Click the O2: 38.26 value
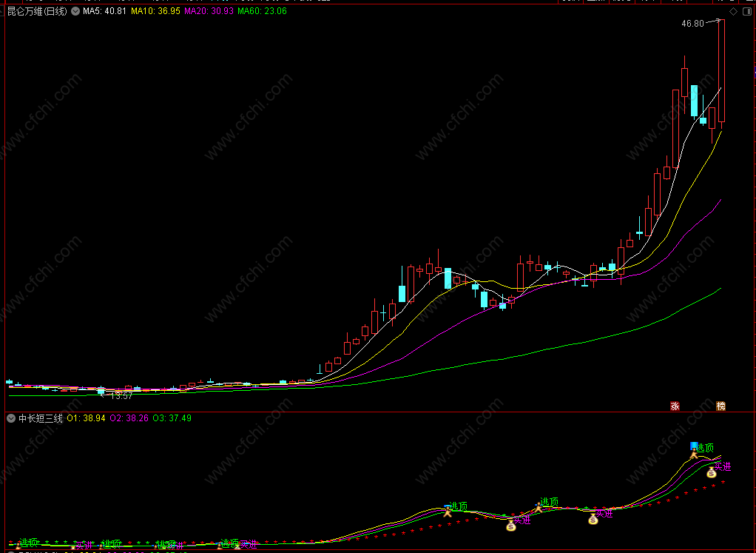756x553 pixels. [129, 418]
